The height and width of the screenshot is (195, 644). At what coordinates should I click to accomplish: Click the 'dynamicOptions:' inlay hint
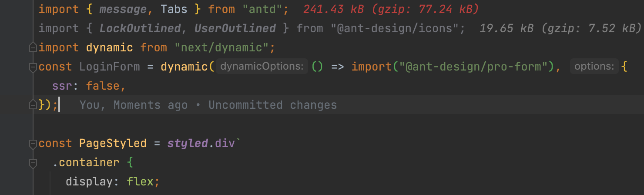262,67
